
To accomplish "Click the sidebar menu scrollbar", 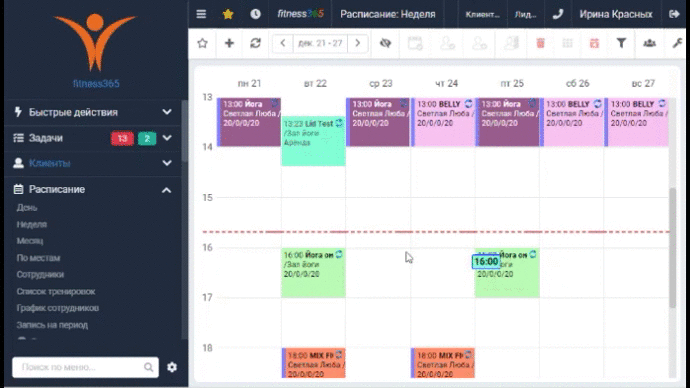I will point(184,131).
